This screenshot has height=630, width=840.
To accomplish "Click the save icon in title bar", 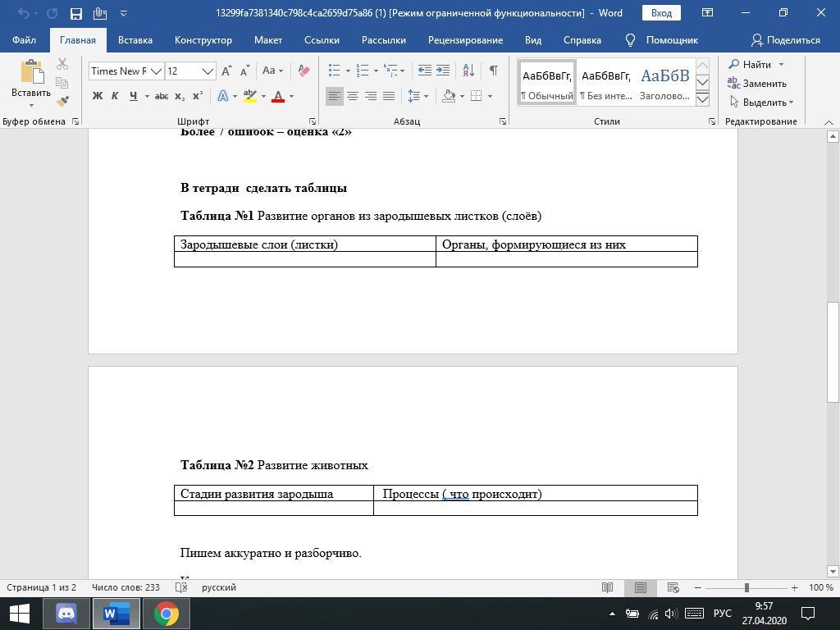I will (75, 13).
